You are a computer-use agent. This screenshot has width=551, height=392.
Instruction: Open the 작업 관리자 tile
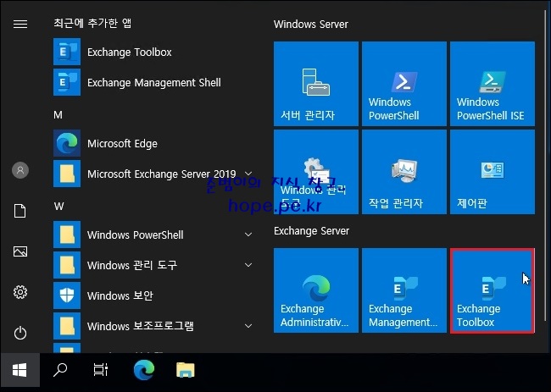(404, 172)
